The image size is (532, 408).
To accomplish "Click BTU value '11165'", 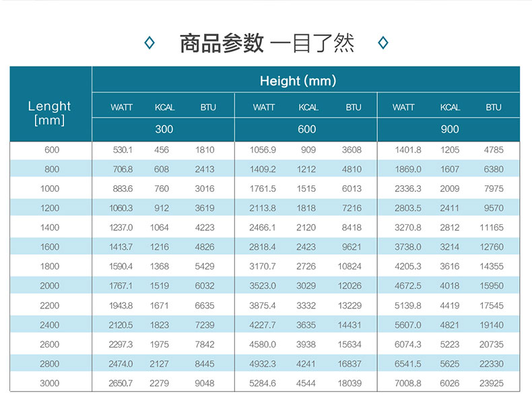I will pos(492,228).
